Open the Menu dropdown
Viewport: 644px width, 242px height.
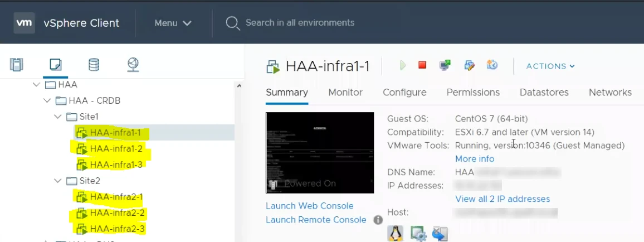point(173,23)
